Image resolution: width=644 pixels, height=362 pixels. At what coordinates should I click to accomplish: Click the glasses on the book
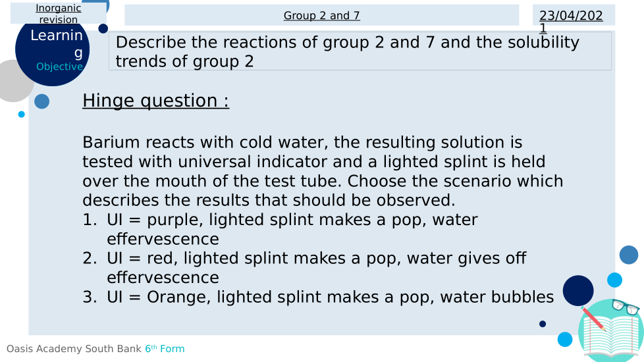pyautogui.click(x=625, y=307)
